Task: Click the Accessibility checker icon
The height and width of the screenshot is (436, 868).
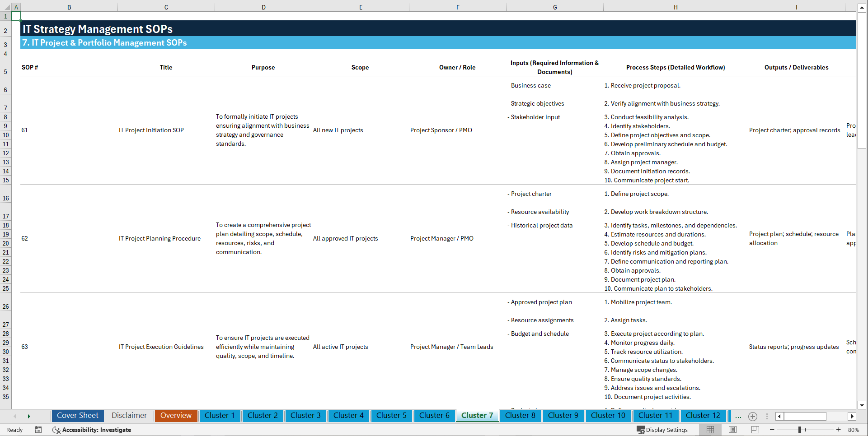Action: (x=56, y=430)
